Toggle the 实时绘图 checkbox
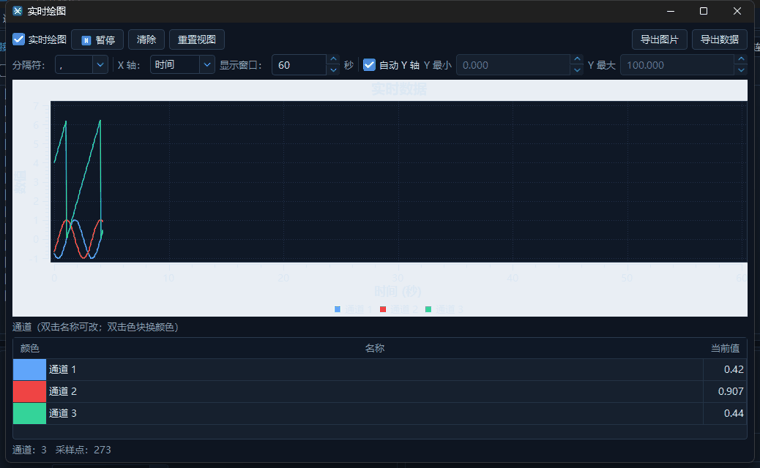 pyautogui.click(x=18, y=39)
